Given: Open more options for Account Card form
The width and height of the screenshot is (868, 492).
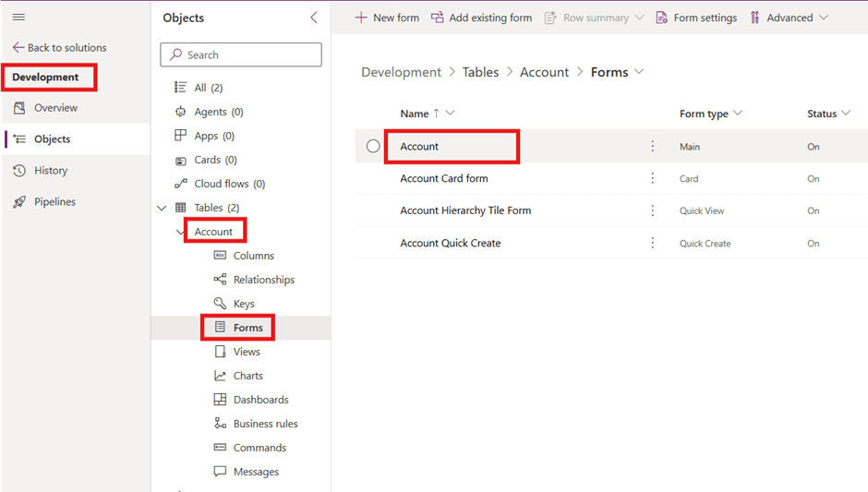Looking at the screenshot, I should (653, 179).
